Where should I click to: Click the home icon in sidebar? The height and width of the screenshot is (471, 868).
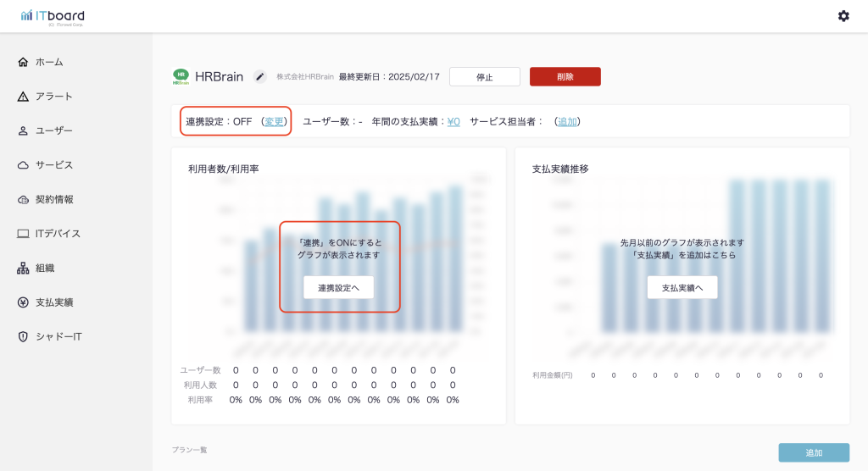[x=23, y=62]
